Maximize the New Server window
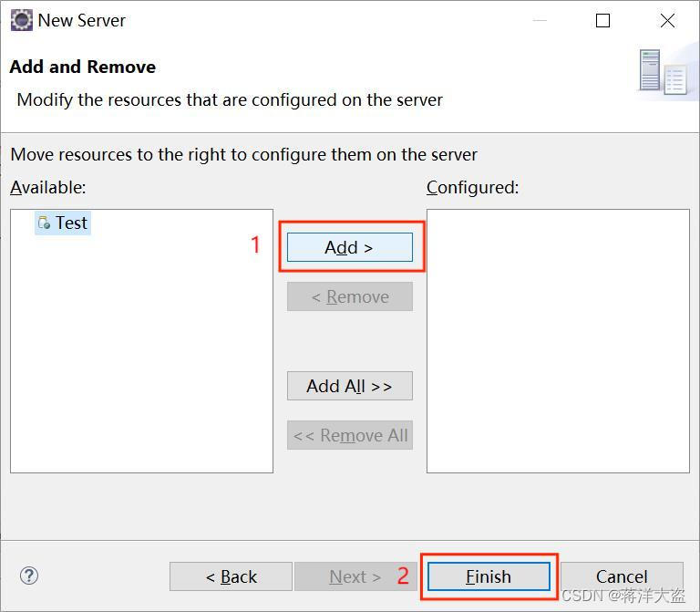This screenshot has height=612, width=700. (x=602, y=21)
